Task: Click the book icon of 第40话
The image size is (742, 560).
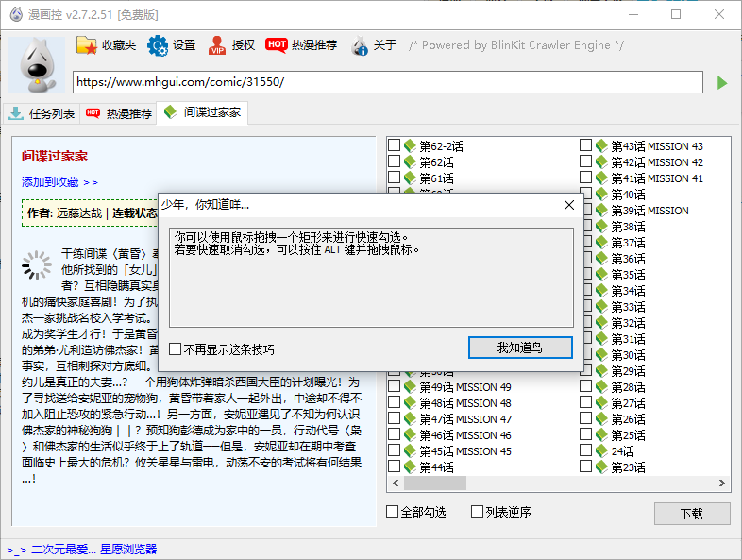Action: tap(601, 195)
